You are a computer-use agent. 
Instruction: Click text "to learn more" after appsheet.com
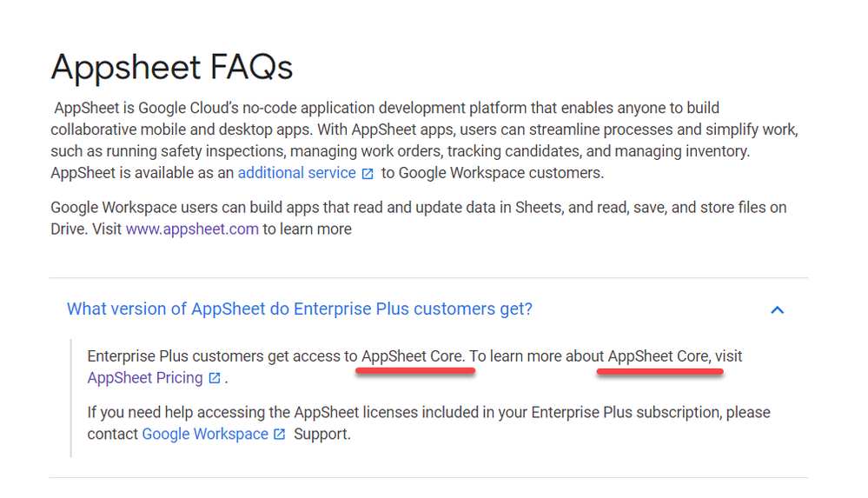point(308,229)
